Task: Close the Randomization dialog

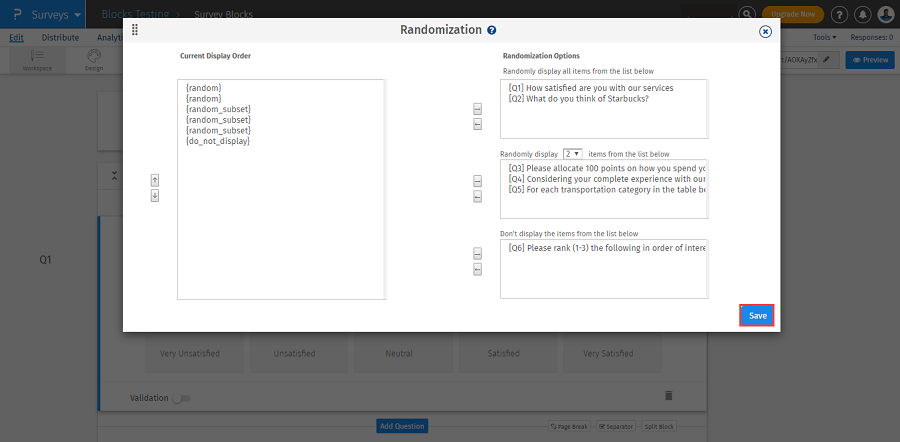Action: 765,31
